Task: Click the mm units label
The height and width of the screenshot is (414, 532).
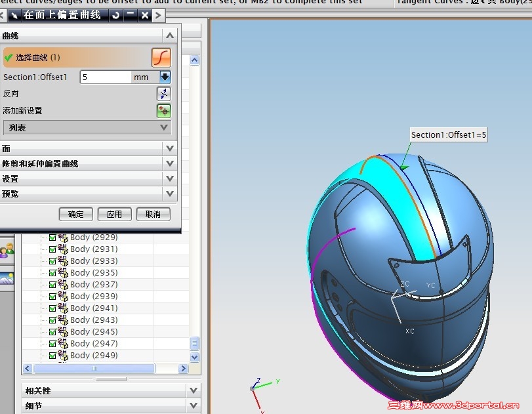Action: point(141,77)
